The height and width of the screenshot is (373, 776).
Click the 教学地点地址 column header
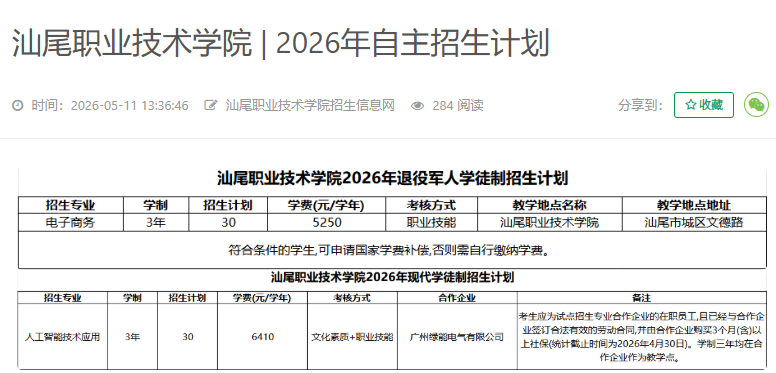694,205
